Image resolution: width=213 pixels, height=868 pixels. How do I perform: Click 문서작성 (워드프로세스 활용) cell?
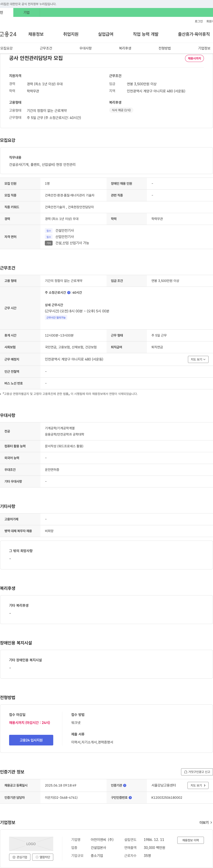[x=64, y=446]
